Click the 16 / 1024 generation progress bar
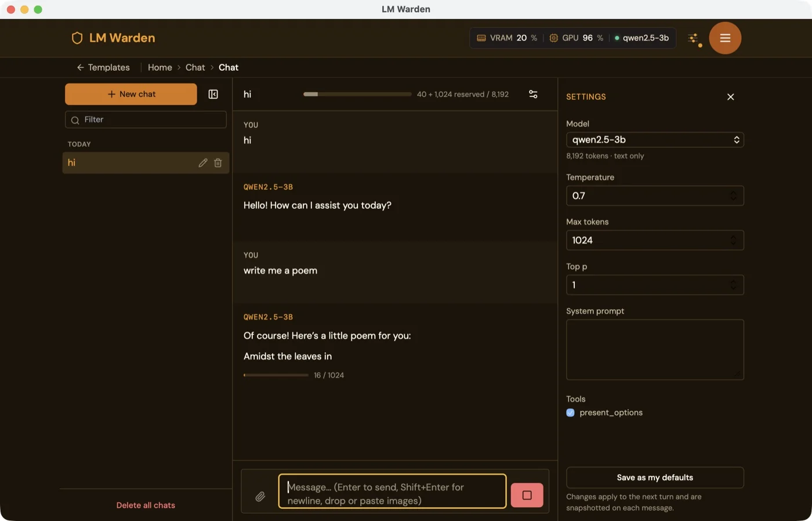812x521 pixels. point(276,375)
